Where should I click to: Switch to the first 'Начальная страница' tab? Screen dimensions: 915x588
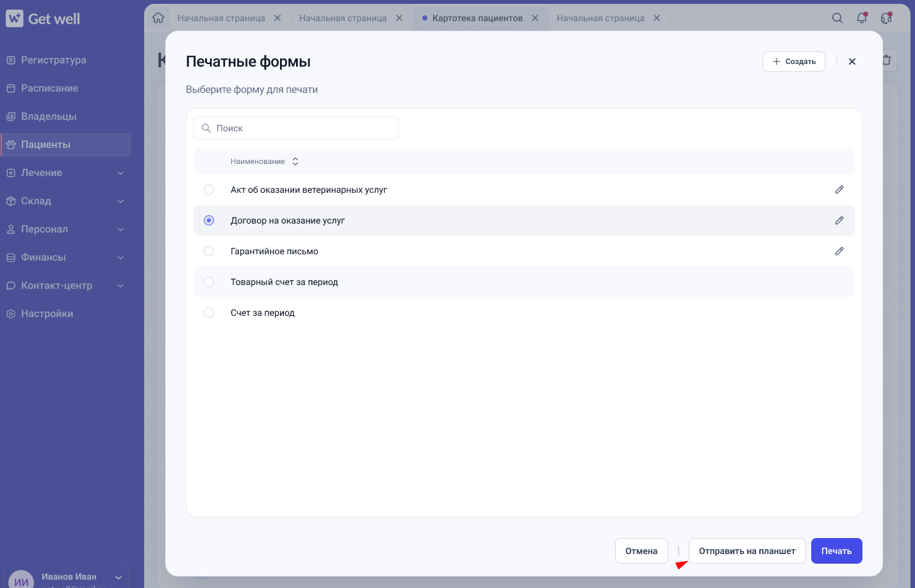pos(221,18)
